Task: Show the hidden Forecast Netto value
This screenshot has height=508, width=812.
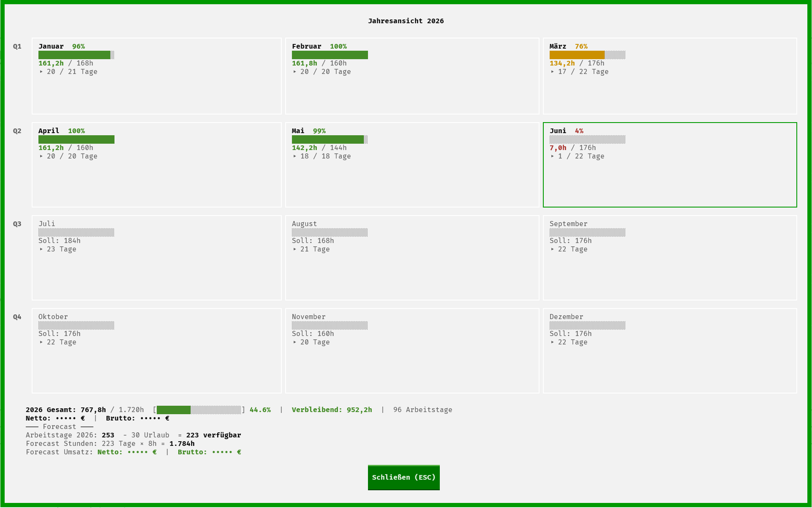Action: (142, 452)
